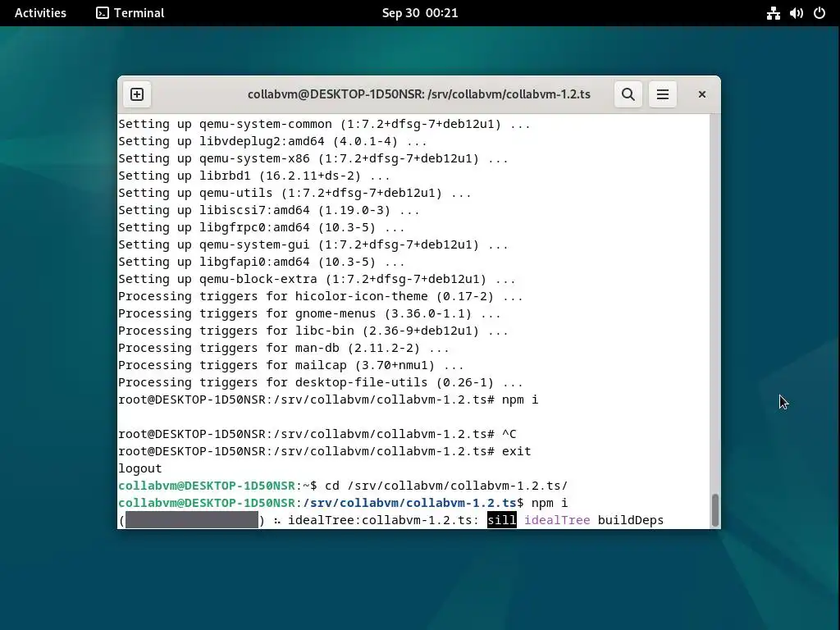Click 'Processing triggers for hicolor-icon-theme' line
840x630 pixels.
[x=321, y=295]
